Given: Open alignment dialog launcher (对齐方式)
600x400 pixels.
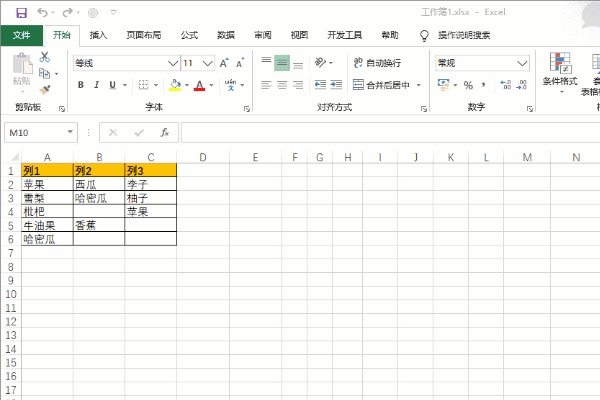Looking at the screenshot, I should point(424,109).
